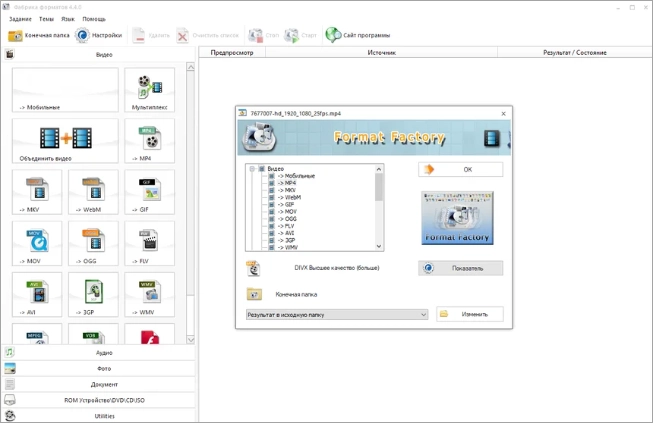653x423 pixels.
Task: Click the MOV format icon
Action: [37, 243]
